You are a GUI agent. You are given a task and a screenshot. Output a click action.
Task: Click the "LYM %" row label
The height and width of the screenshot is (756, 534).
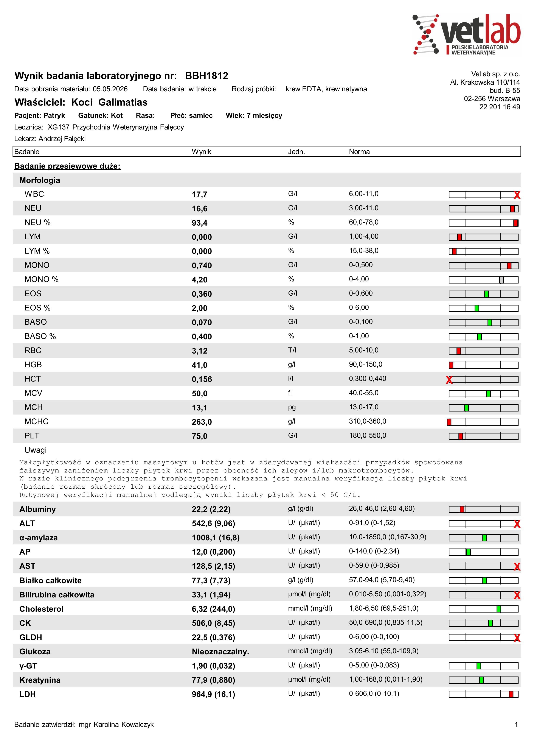click(x=37, y=251)
